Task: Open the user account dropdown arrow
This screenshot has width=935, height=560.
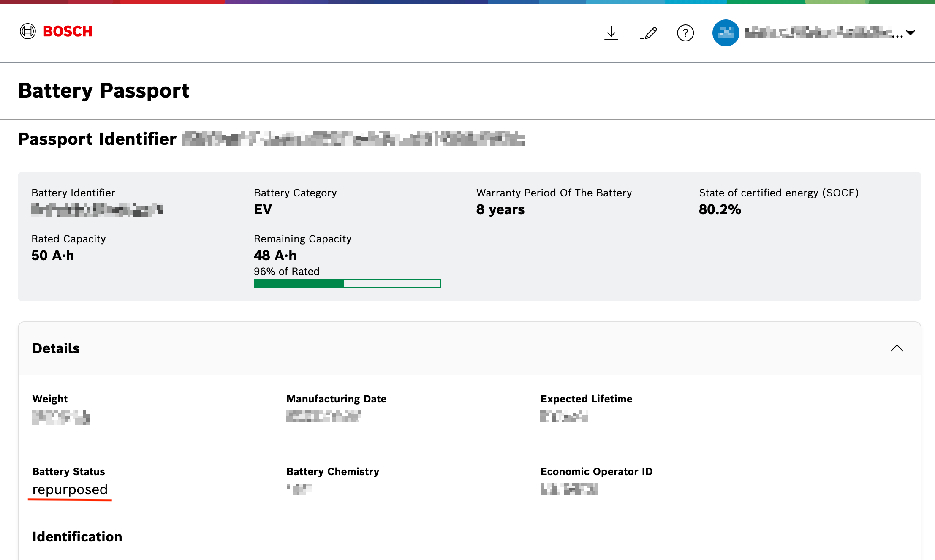Action: (x=911, y=33)
